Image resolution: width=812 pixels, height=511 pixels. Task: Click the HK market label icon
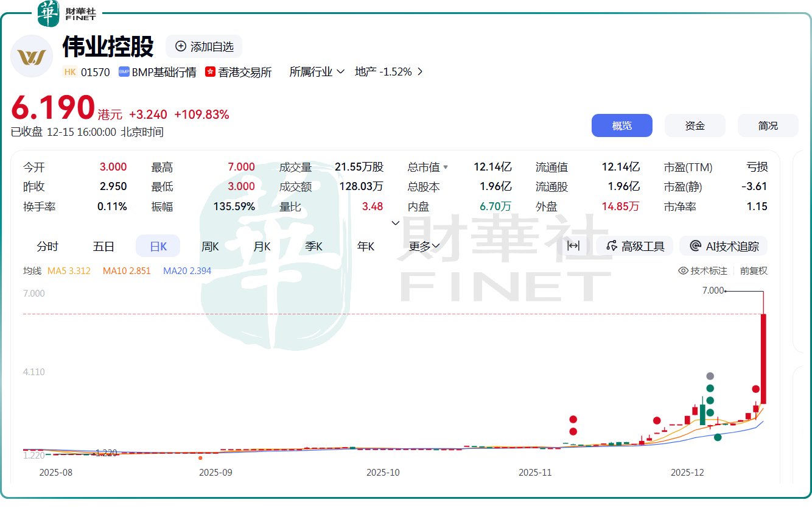(x=69, y=72)
